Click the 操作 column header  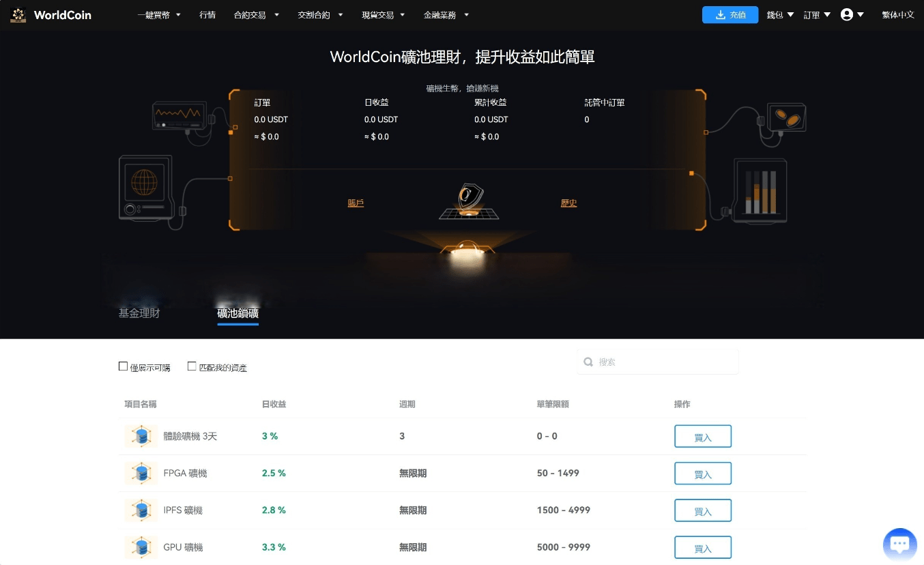[x=682, y=404]
